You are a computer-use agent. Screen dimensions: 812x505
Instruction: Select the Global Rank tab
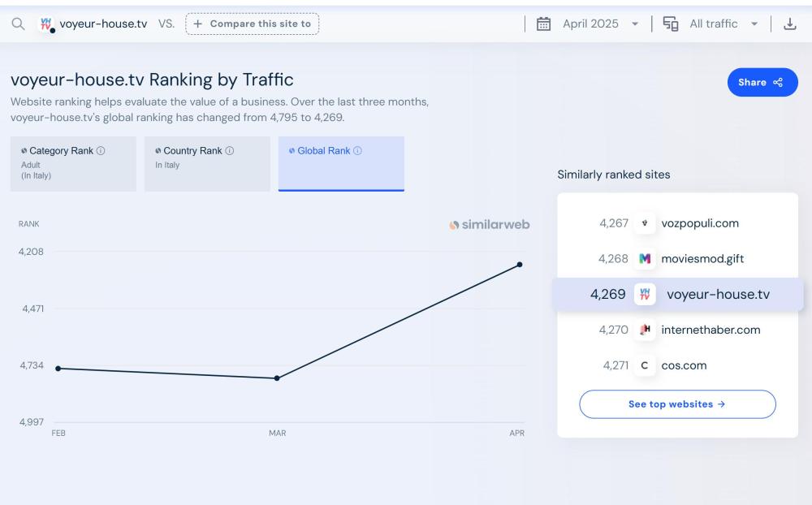pos(341,163)
